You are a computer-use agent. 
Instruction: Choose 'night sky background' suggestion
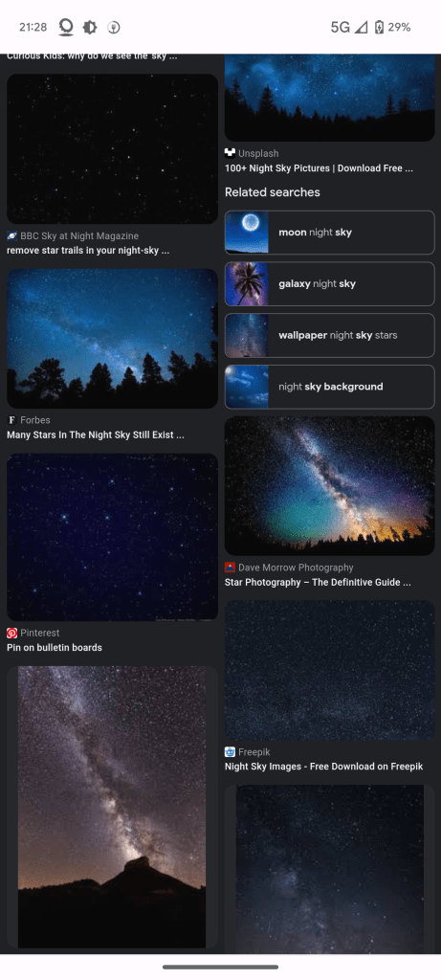point(330,387)
